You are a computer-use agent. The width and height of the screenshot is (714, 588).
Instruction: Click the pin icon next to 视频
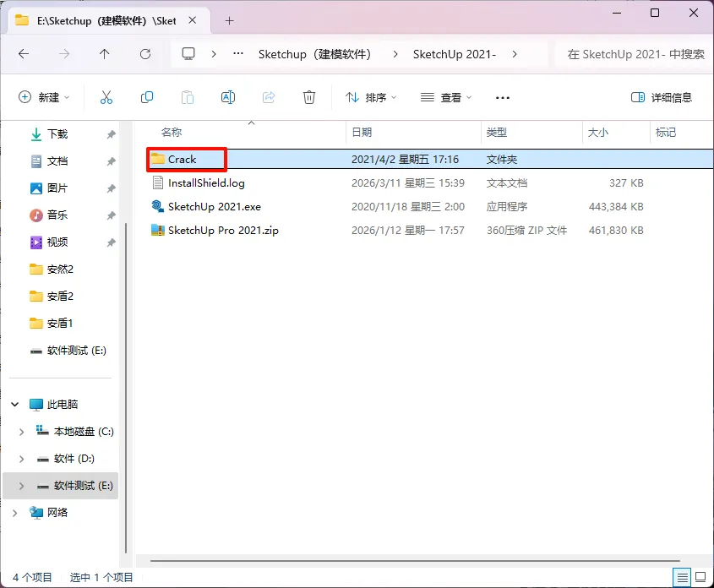pyautogui.click(x=111, y=242)
